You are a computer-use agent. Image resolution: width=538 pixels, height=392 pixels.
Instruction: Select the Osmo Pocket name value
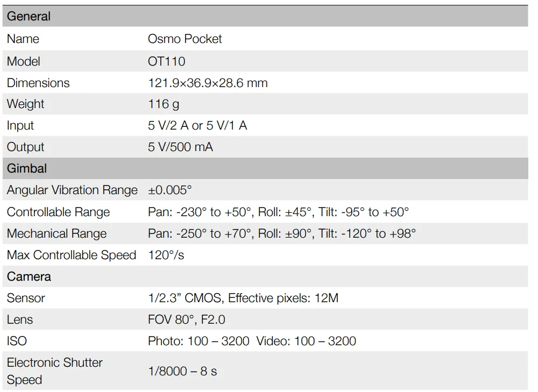[x=185, y=39]
